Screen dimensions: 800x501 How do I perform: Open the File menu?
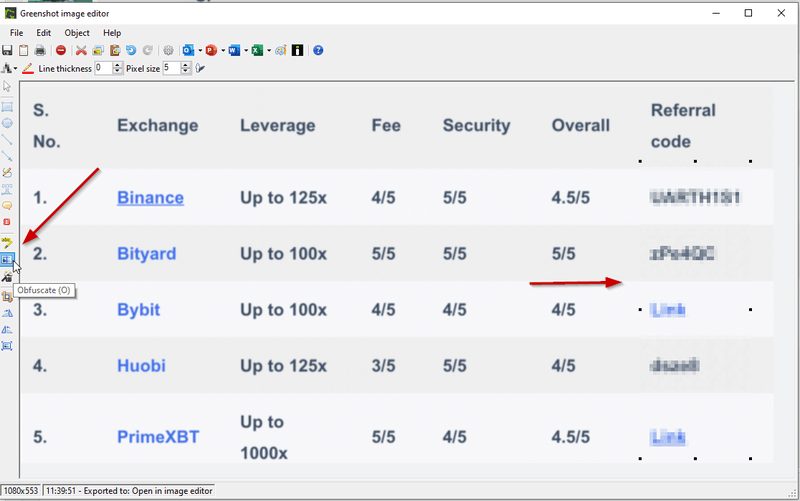[x=16, y=33]
